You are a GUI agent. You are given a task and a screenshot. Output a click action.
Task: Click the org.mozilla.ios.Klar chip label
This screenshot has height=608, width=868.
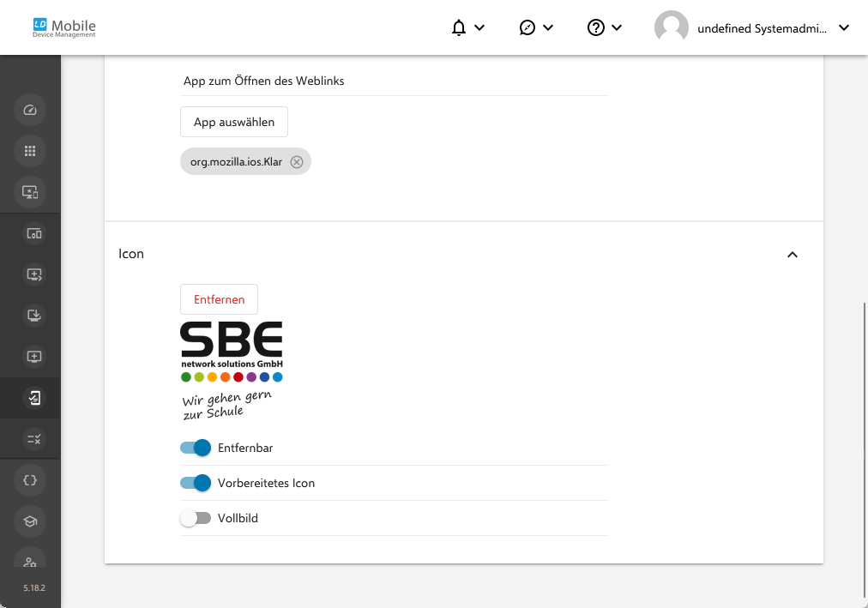[237, 161]
